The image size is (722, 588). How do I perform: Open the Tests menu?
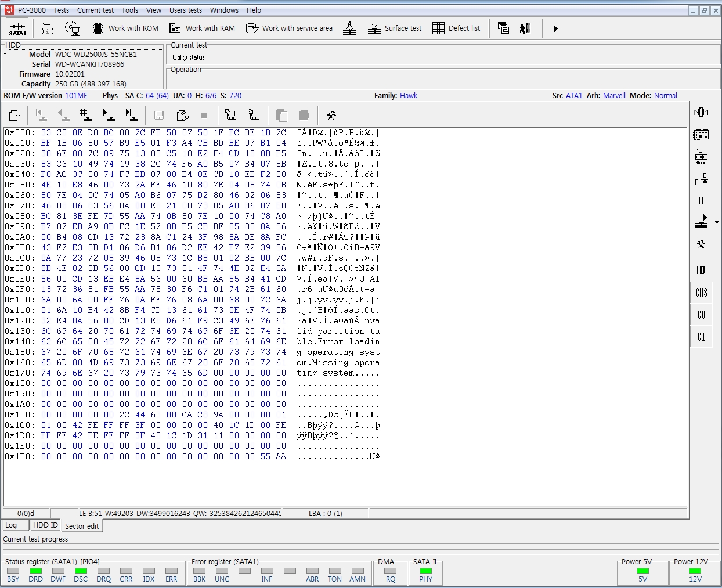coord(62,10)
